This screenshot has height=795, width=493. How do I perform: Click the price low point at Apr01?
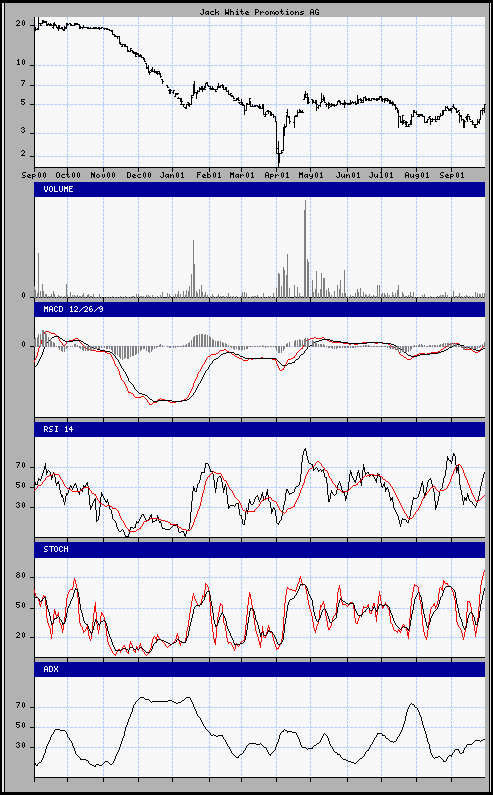point(278,163)
